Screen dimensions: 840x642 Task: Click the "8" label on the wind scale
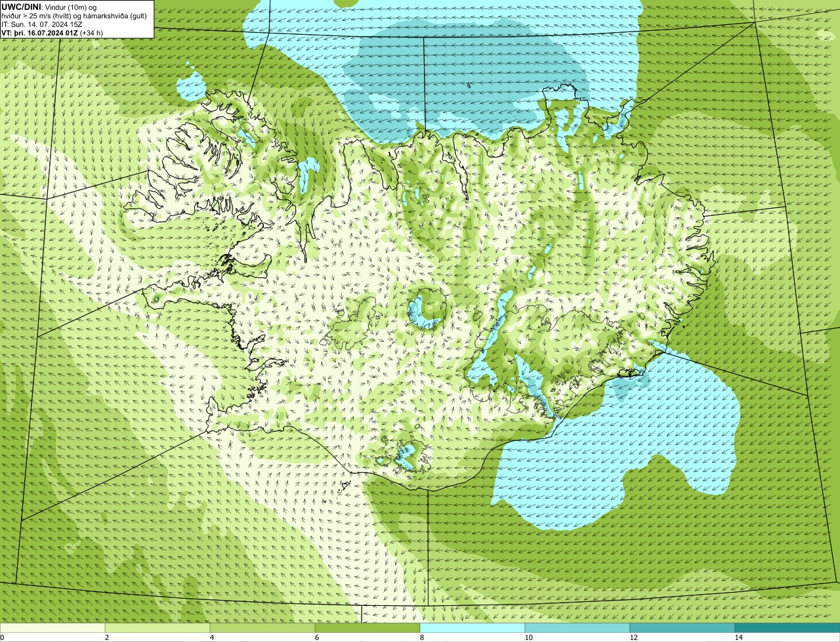[x=422, y=637]
